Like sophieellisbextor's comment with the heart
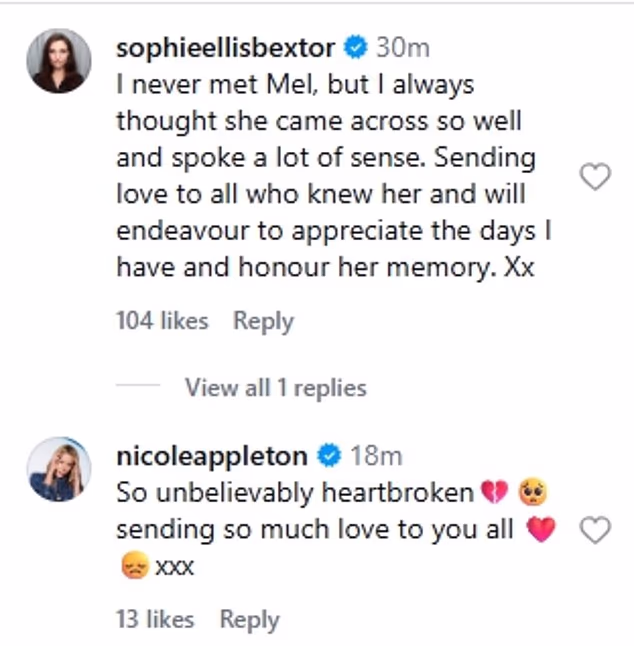This screenshot has height=646, width=634. (595, 178)
